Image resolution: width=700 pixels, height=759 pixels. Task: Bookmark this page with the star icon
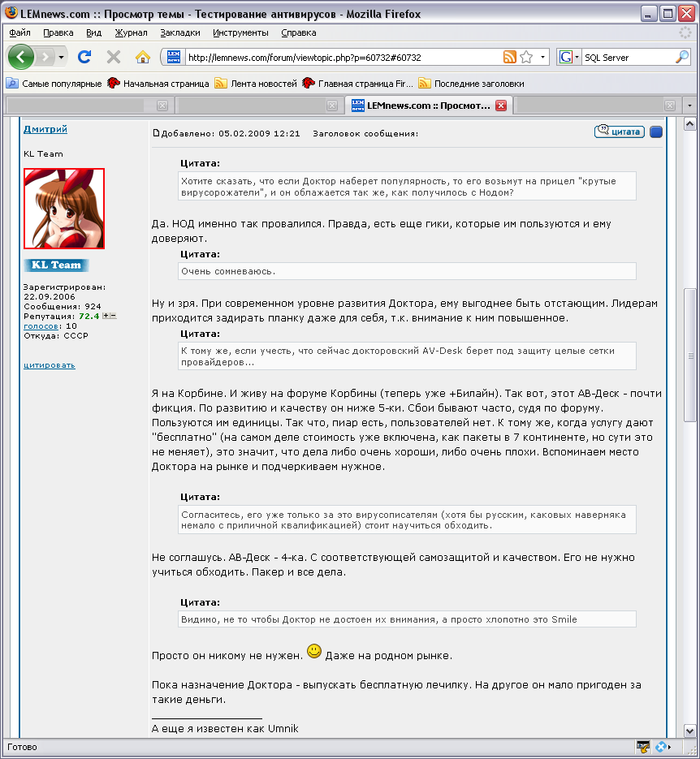pyautogui.click(x=526, y=57)
